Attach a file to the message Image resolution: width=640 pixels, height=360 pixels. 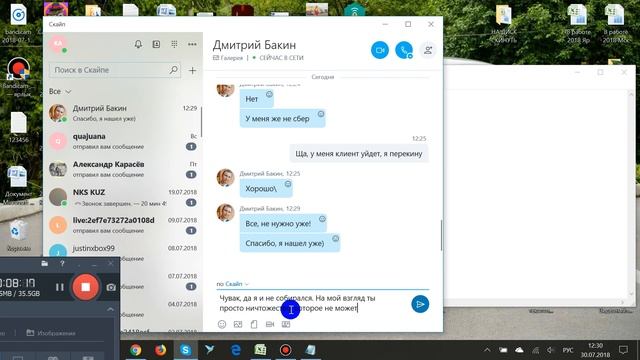coord(254,324)
